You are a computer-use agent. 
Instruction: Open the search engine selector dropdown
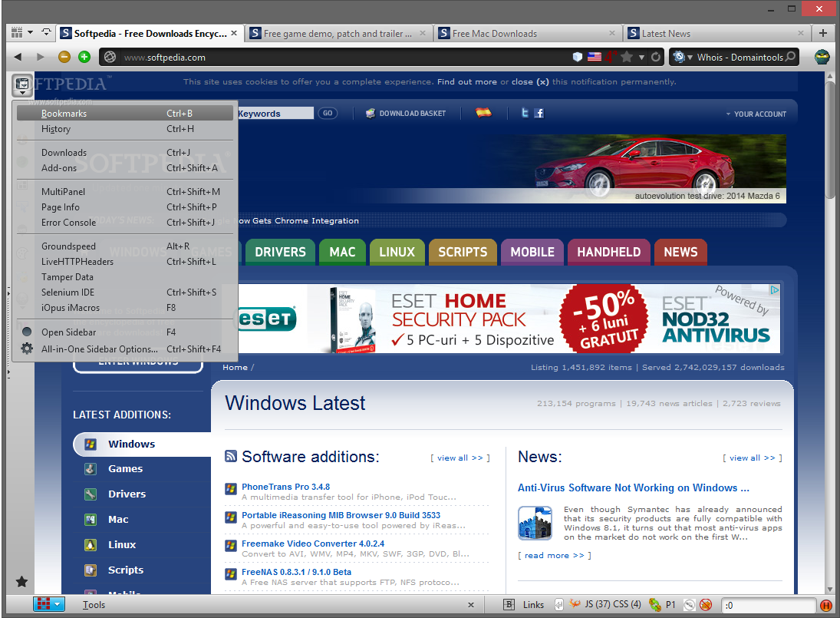click(683, 57)
